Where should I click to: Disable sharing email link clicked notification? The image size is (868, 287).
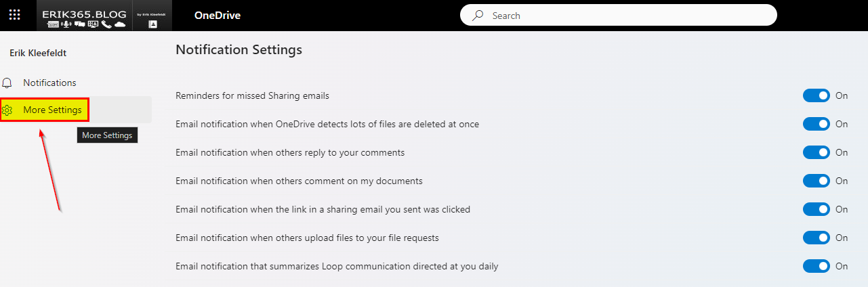pos(816,209)
